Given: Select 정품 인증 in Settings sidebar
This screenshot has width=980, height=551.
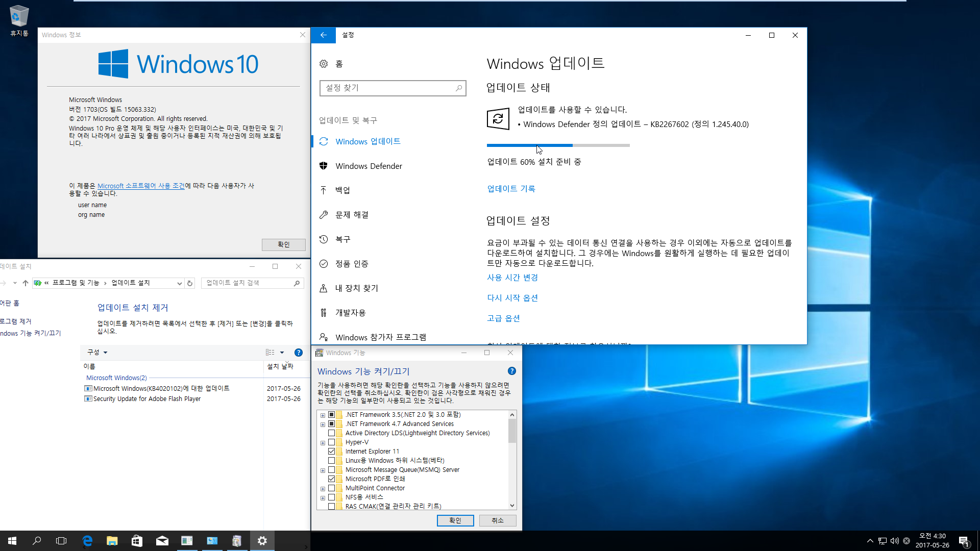Looking at the screenshot, I should coord(352,264).
